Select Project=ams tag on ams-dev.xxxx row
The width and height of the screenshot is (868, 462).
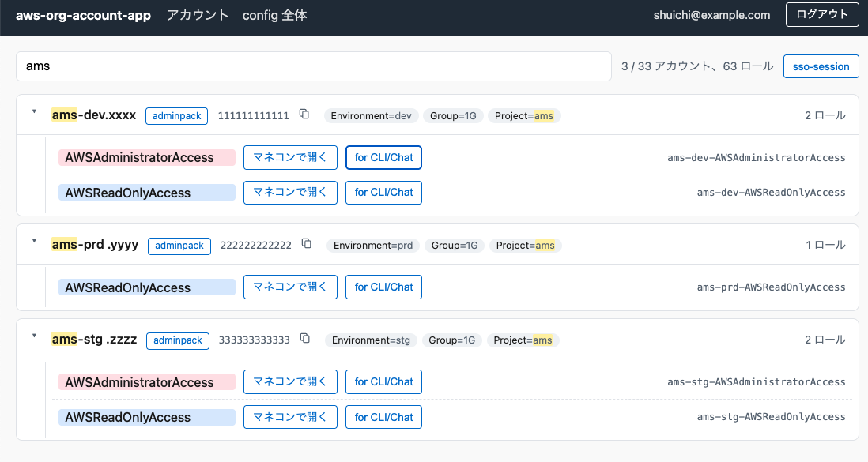tap(523, 115)
